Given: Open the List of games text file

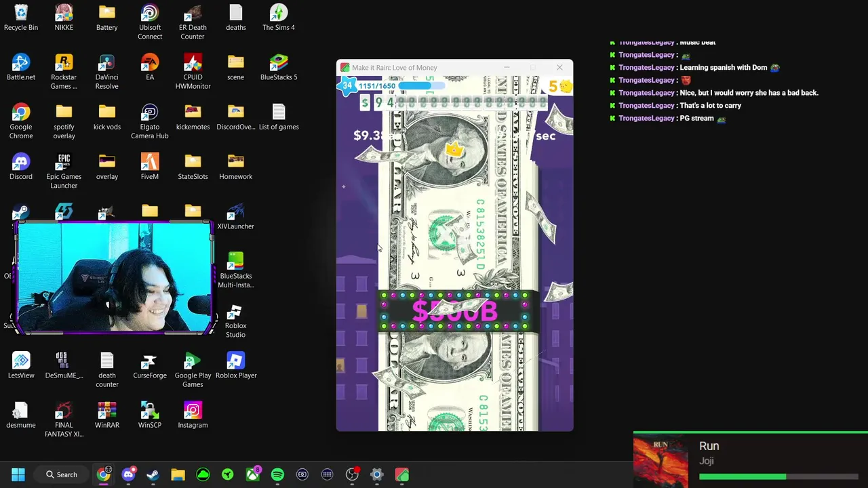Looking at the screenshot, I should pyautogui.click(x=279, y=117).
